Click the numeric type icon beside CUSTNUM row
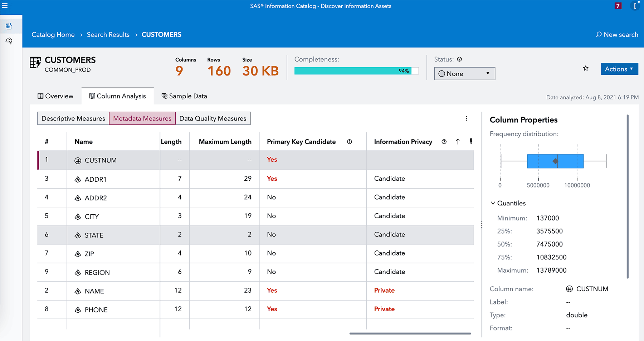644x341 pixels. point(78,161)
